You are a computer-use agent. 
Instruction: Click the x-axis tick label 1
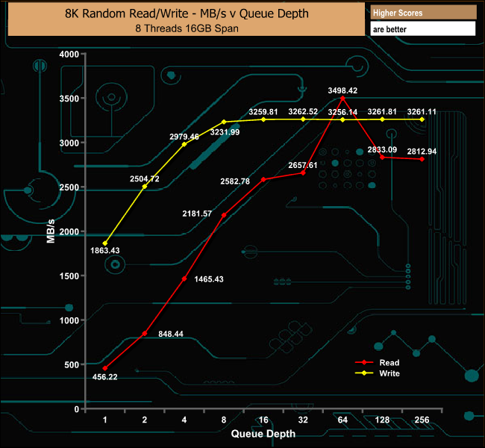point(105,420)
